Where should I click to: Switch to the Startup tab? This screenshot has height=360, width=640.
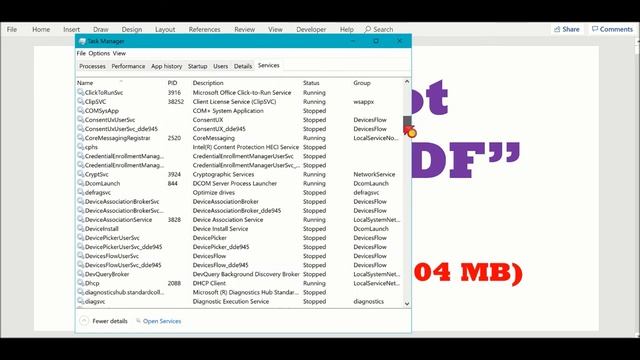tap(198, 66)
